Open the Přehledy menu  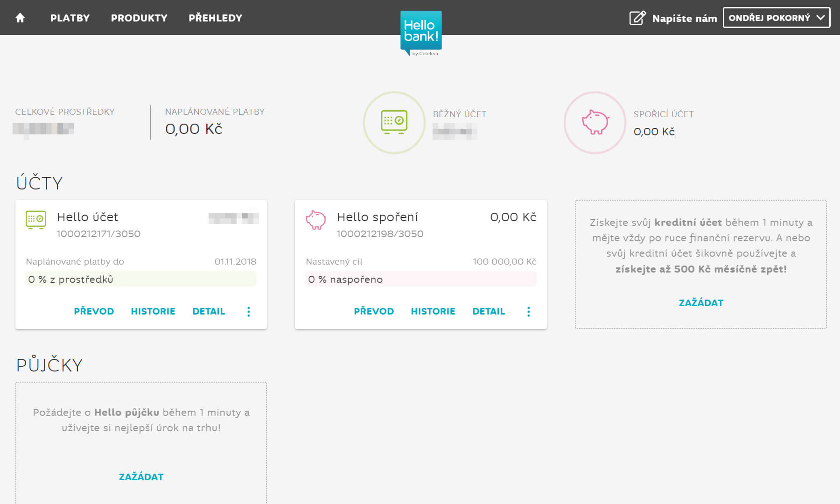[x=215, y=18]
